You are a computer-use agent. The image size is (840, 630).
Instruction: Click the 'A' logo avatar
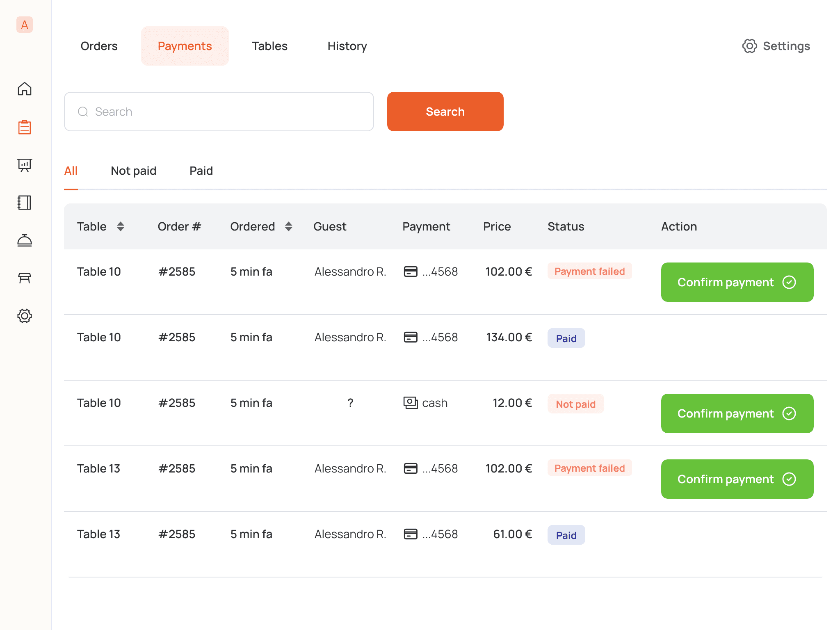tap(25, 25)
